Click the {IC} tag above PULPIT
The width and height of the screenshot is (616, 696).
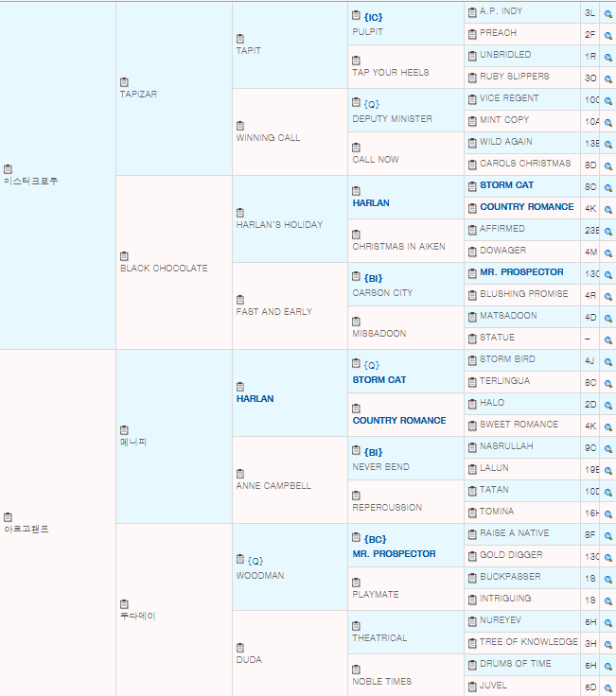point(373,17)
